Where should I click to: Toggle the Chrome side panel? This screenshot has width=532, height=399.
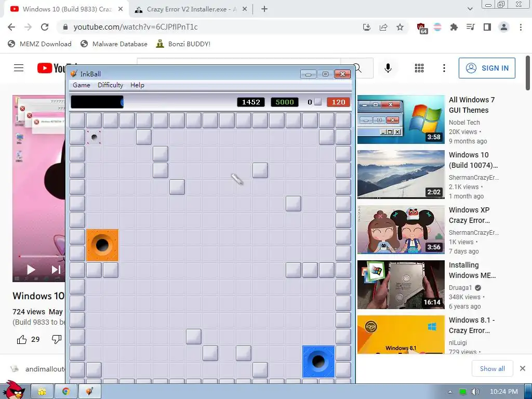487,27
